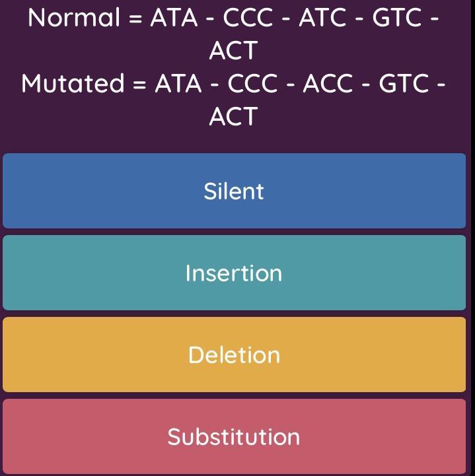The image size is (475, 476).
Task: Click the mutated ACC codon
Action: click(328, 83)
